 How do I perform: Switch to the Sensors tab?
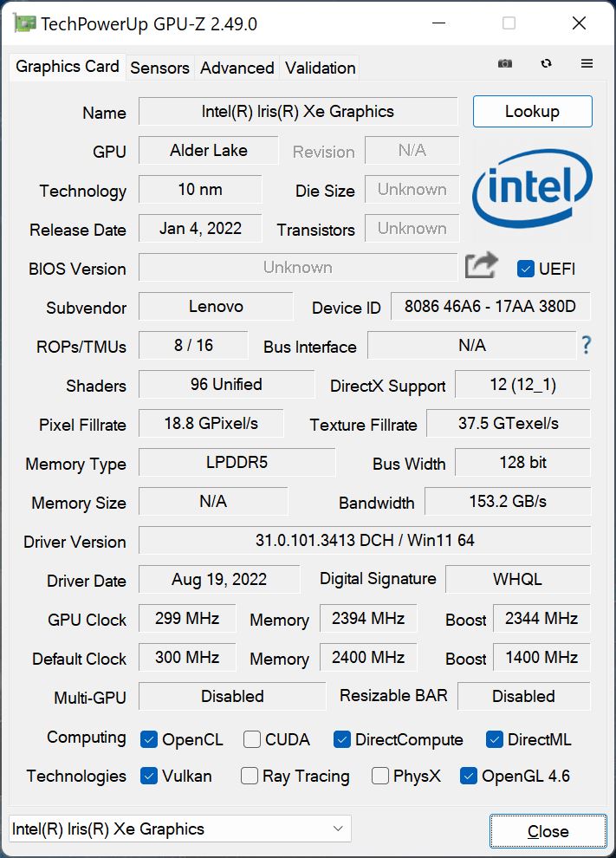coord(159,68)
